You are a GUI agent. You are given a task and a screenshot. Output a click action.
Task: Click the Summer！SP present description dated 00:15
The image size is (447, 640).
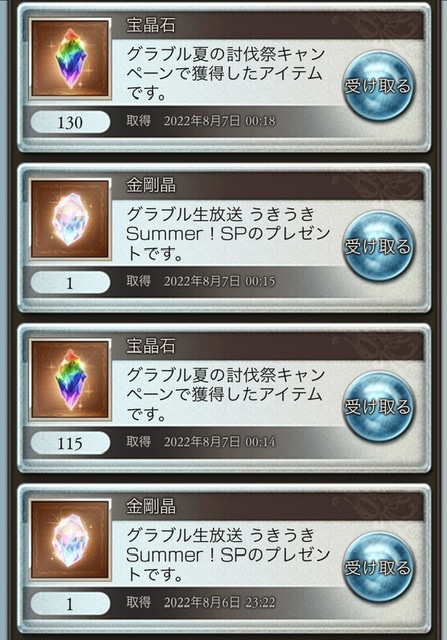point(228,234)
